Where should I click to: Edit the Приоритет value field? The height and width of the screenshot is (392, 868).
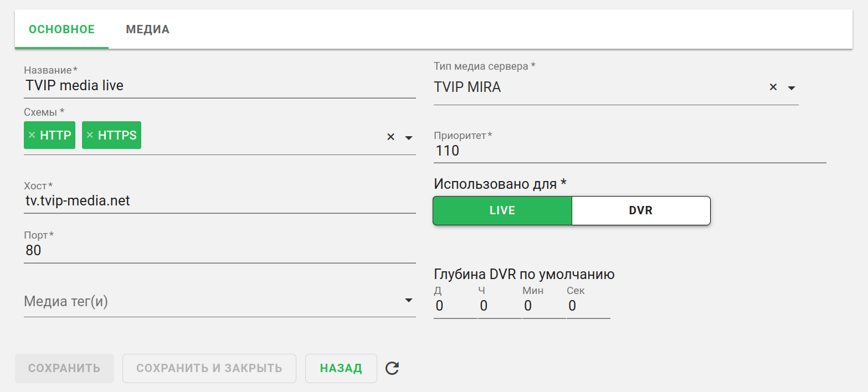[629, 151]
